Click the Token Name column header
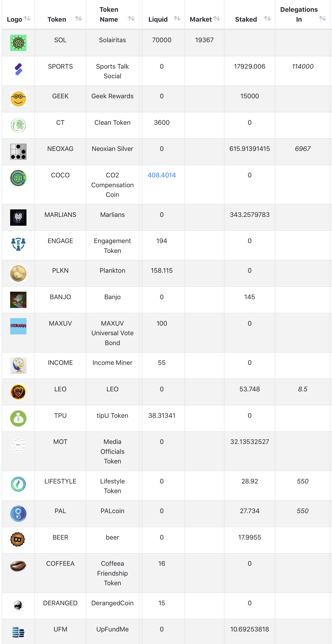Viewport: 332px width, 644px height. (x=109, y=14)
